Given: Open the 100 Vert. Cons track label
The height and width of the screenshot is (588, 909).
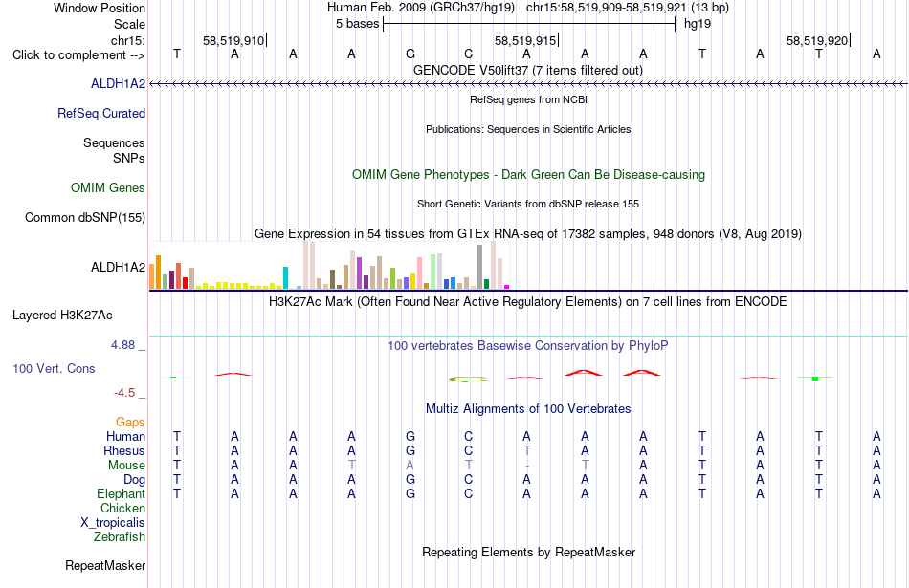Looking at the screenshot, I should pos(54,368).
